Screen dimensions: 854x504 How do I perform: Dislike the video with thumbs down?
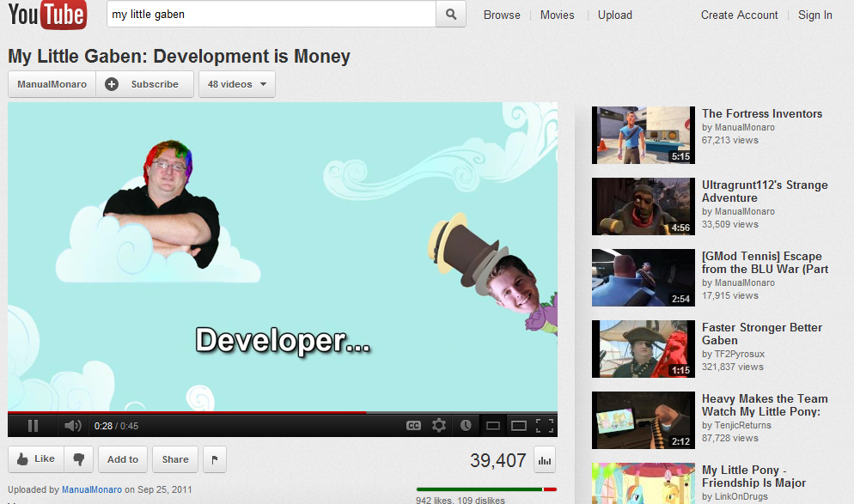[x=78, y=459]
